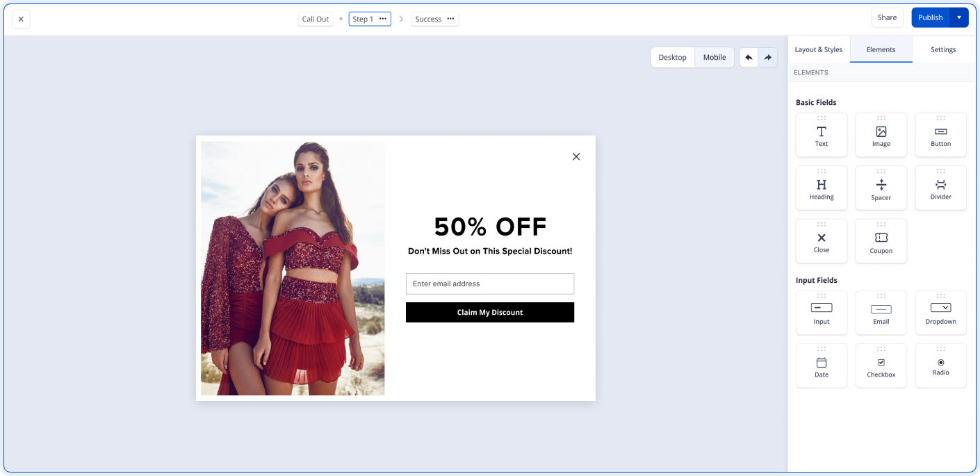Select the Button element icon
The image size is (980, 476).
pyautogui.click(x=940, y=134)
